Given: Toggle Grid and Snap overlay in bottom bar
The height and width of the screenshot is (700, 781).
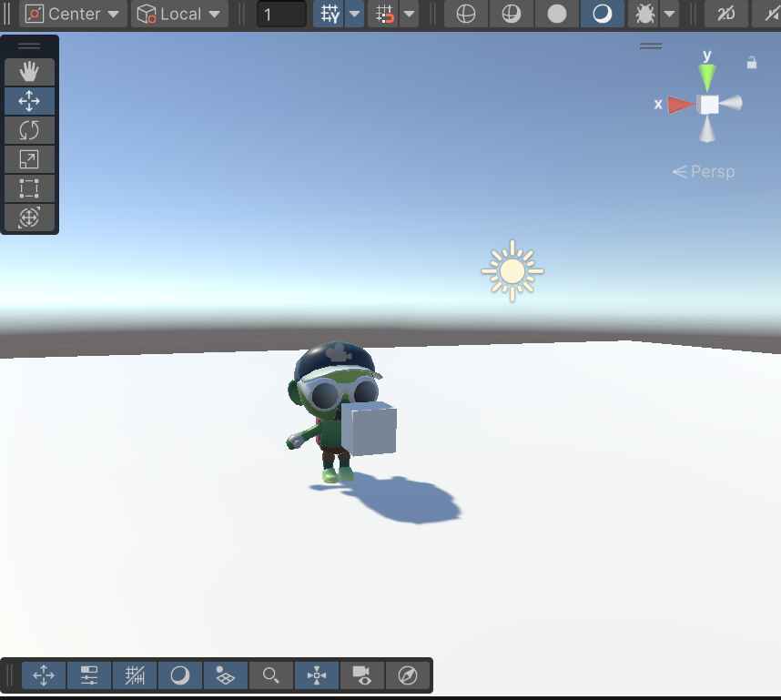Looking at the screenshot, I should coord(135,675).
